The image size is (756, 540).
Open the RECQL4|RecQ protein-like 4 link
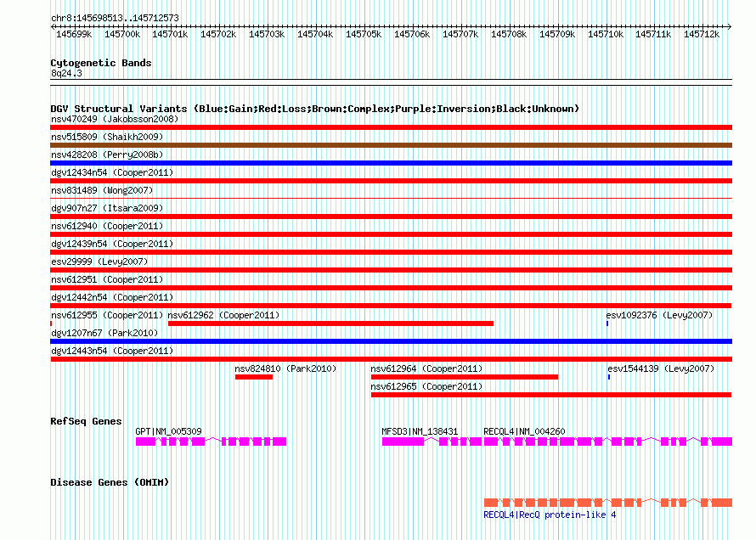pyautogui.click(x=550, y=515)
